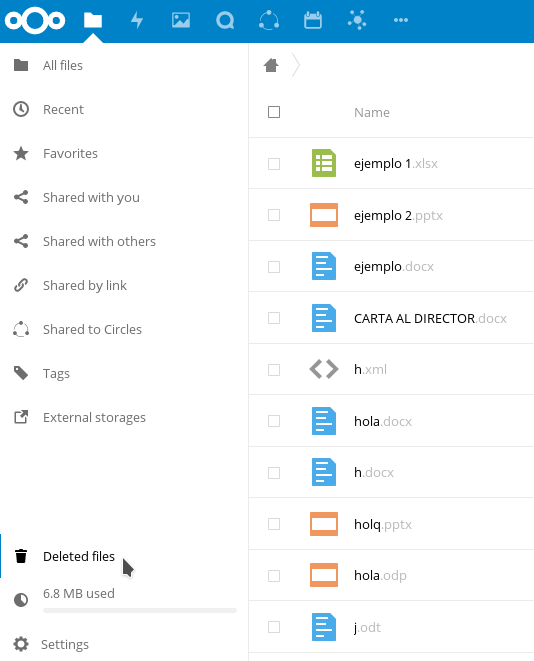Check the box for ejemplo 2.pptx
The image size is (534, 661).
click(274, 215)
